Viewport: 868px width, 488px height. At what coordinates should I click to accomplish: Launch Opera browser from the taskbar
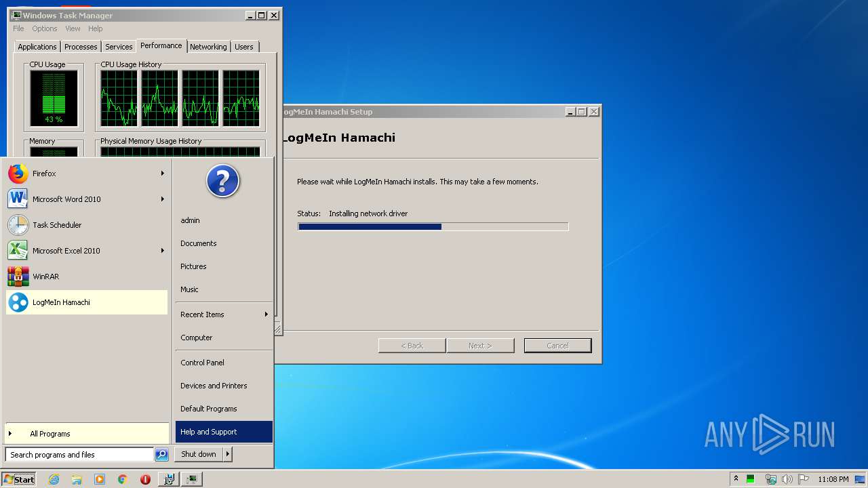coord(145,479)
